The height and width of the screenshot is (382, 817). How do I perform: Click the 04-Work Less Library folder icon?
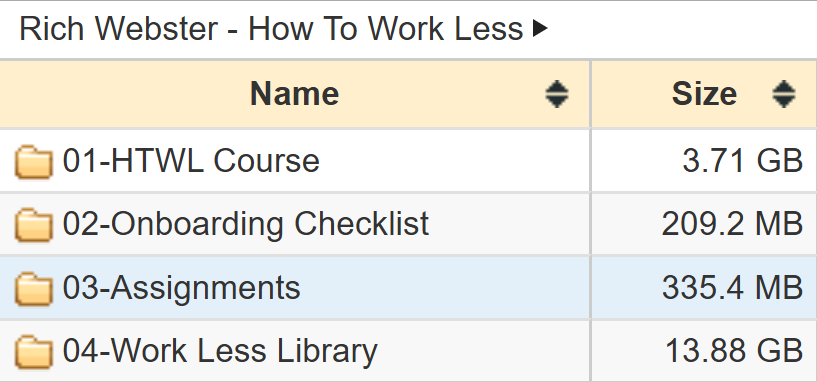33,353
